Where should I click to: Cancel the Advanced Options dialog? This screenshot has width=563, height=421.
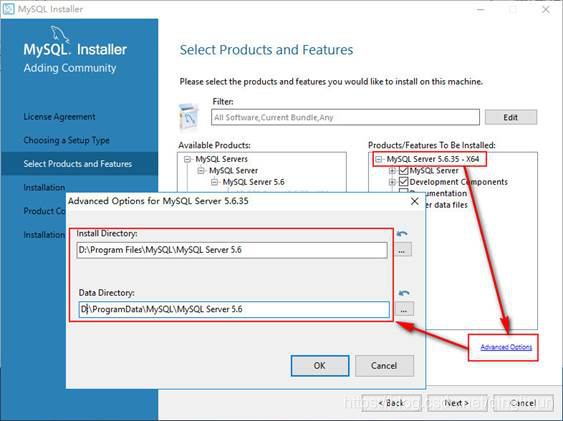[x=384, y=366]
